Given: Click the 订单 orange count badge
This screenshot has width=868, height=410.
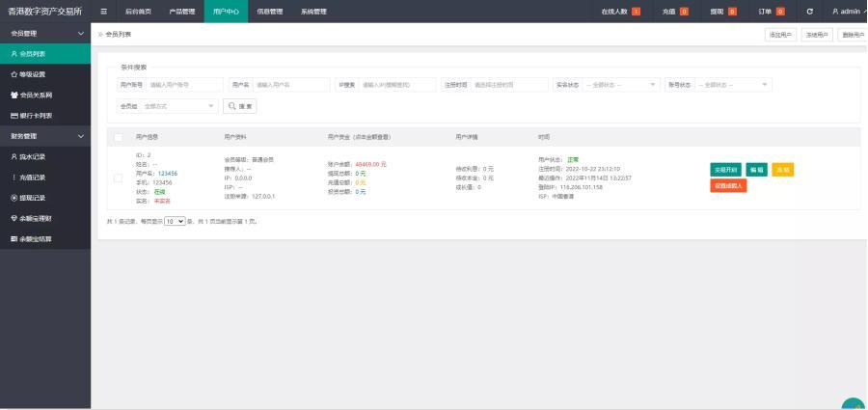Looking at the screenshot, I should point(780,11).
